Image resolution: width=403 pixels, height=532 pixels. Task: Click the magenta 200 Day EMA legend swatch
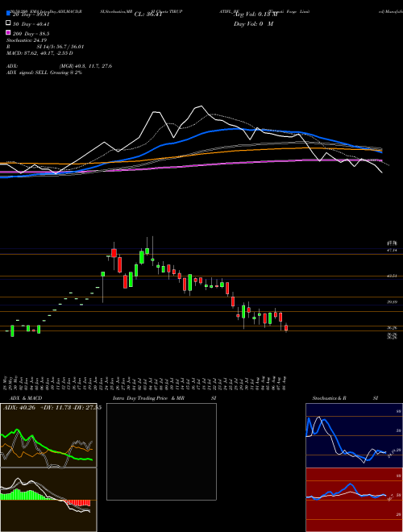pyautogui.click(x=8, y=32)
